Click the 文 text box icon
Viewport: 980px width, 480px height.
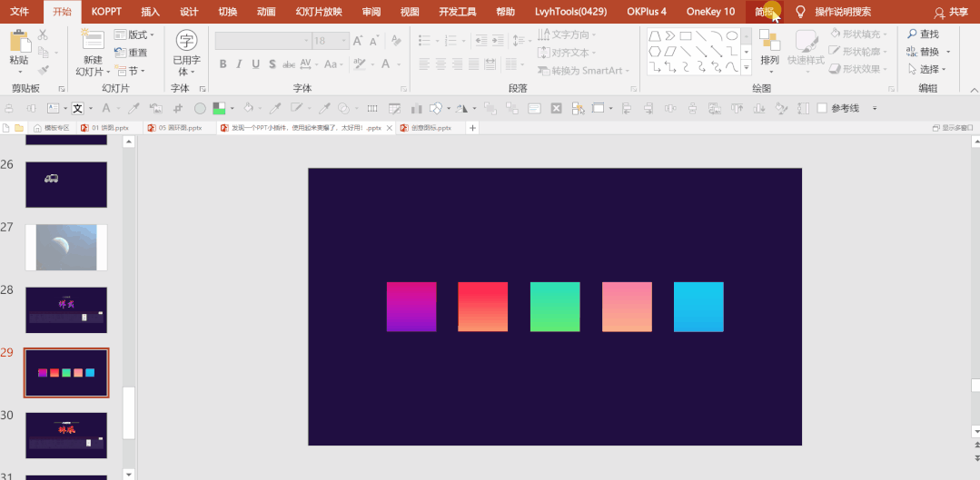pos(77,109)
